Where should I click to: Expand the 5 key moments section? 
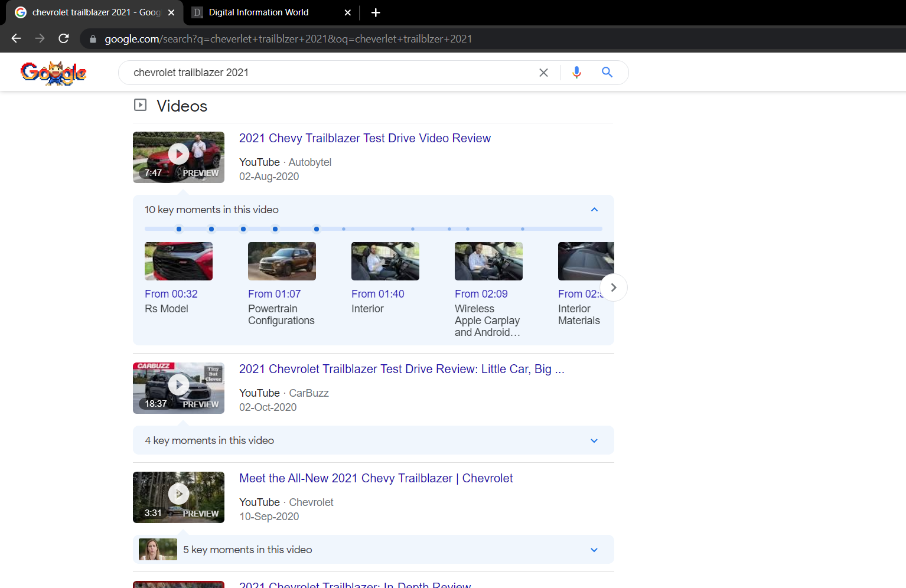pos(594,550)
